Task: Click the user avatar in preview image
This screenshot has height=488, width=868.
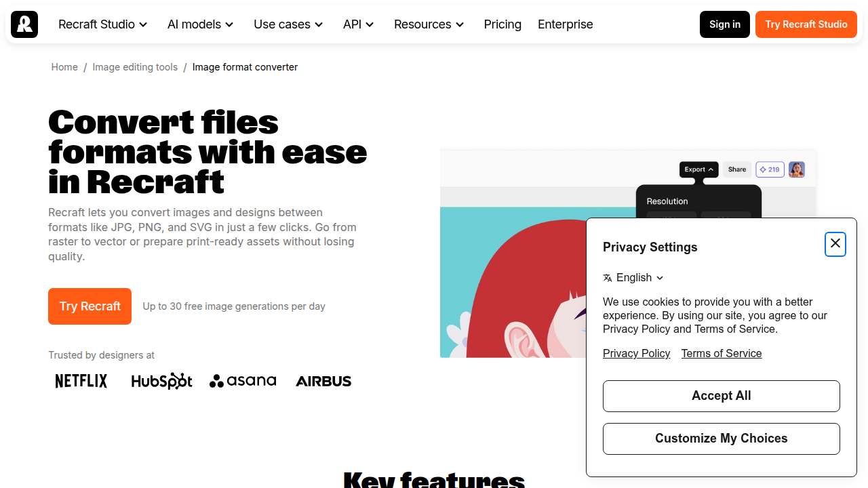Action: tap(797, 169)
